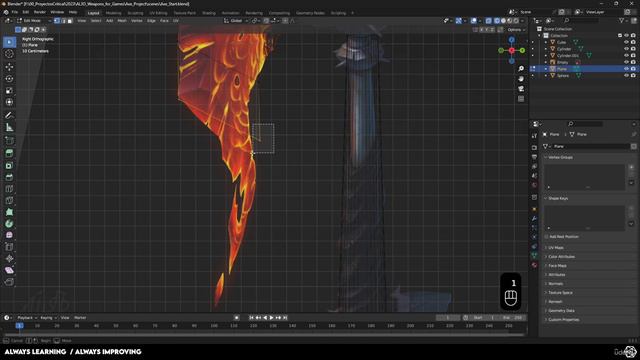Toggle Empty eye visibility in outliner
640x360 pixels.
[626, 62]
